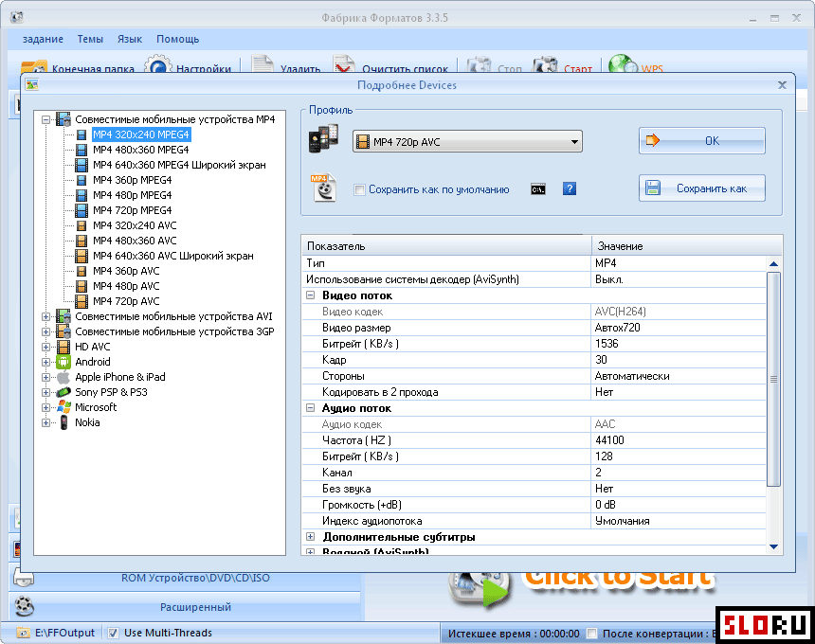Click the Apple logo icon in the tree
This screenshot has width=815, height=644.
pos(63,377)
